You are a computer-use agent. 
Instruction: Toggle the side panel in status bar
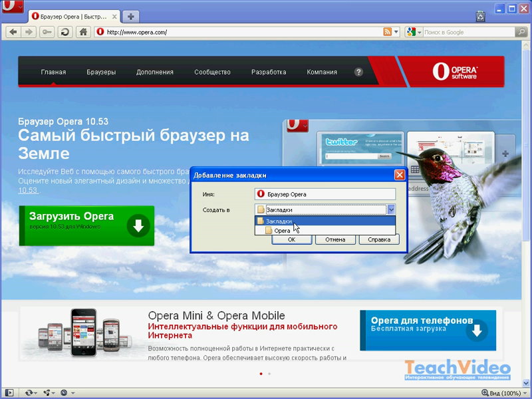point(9,393)
